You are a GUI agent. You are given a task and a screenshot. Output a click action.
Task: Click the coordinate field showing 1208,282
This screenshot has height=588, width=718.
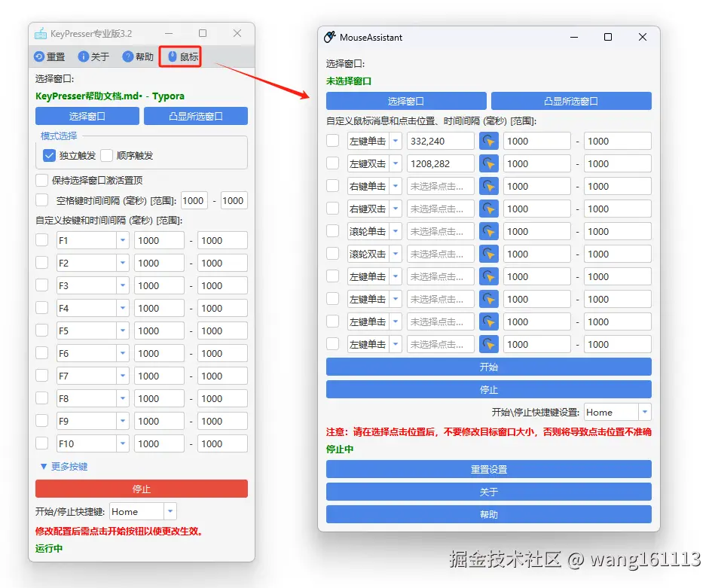point(440,163)
